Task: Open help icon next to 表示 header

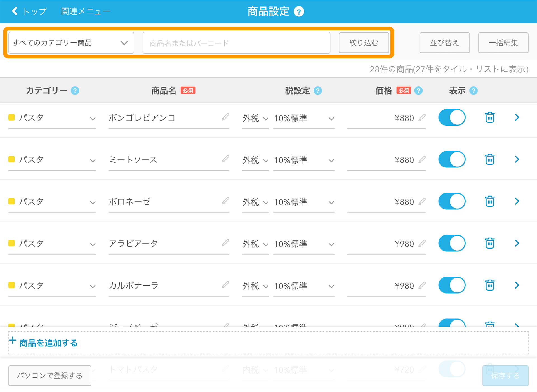Action: pyautogui.click(x=474, y=91)
